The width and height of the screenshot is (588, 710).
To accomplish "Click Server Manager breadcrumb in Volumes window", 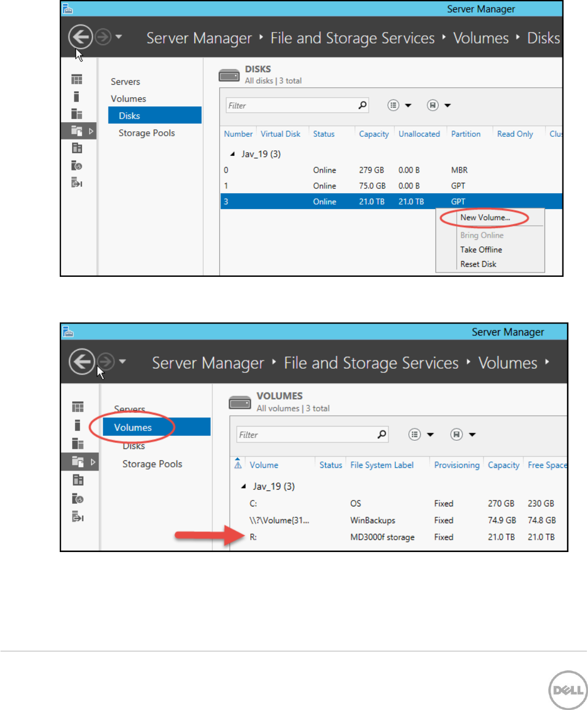I will [x=208, y=363].
